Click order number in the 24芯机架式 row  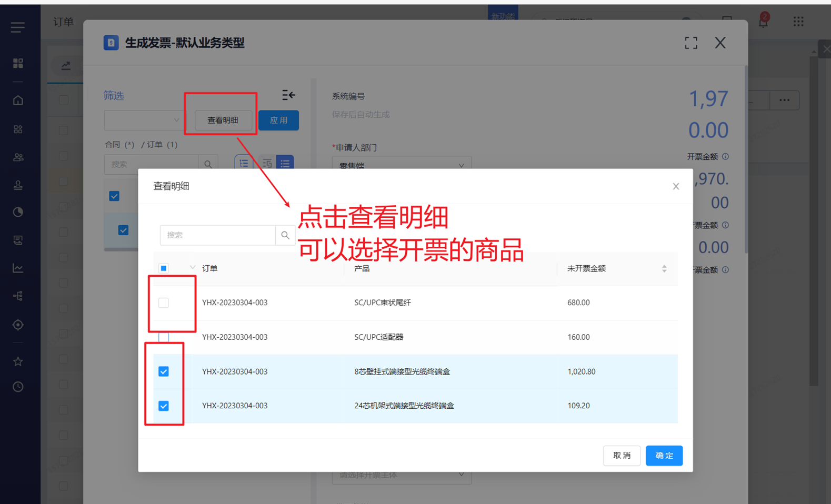pyautogui.click(x=235, y=406)
